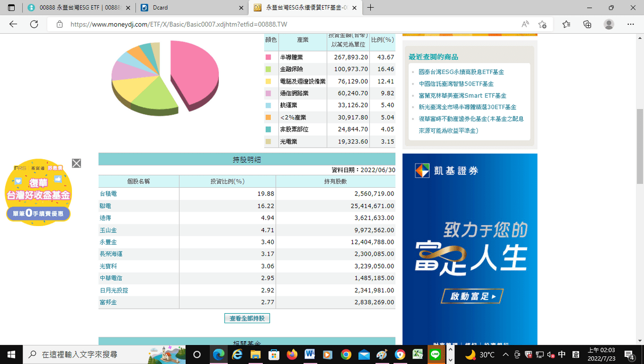Open the Read aloud icon in address bar
This screenshot has height=364, width=644.
pos(525,24)
